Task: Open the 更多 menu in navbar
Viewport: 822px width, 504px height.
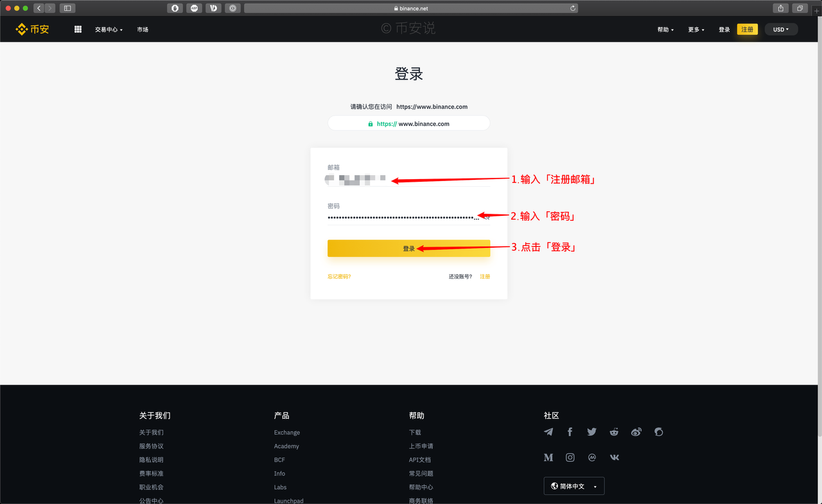Action: coord(696,30)
